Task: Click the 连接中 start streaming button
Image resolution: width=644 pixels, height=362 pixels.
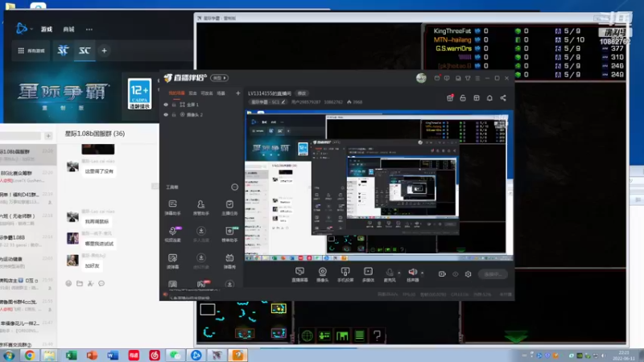Action: tap(493, 274)
